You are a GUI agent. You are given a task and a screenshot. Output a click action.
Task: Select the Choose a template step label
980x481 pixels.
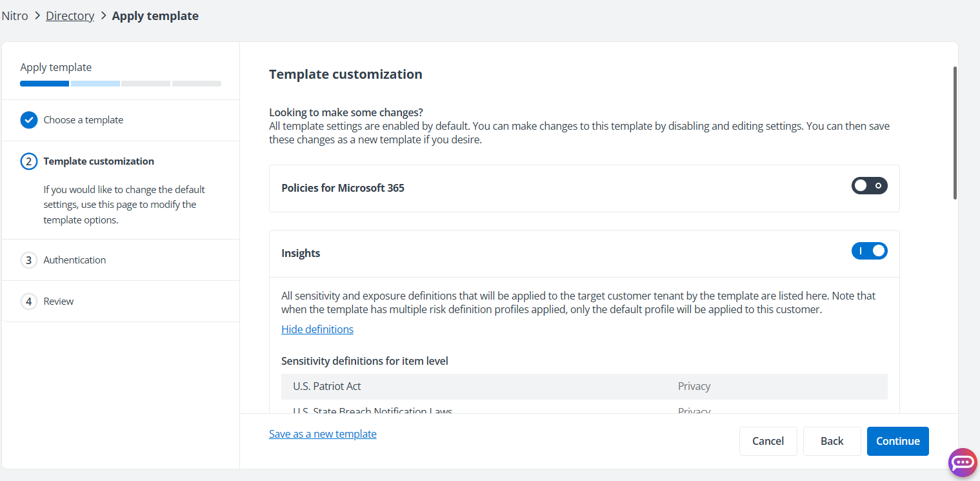pyautogui.click(x=83, y=120)
